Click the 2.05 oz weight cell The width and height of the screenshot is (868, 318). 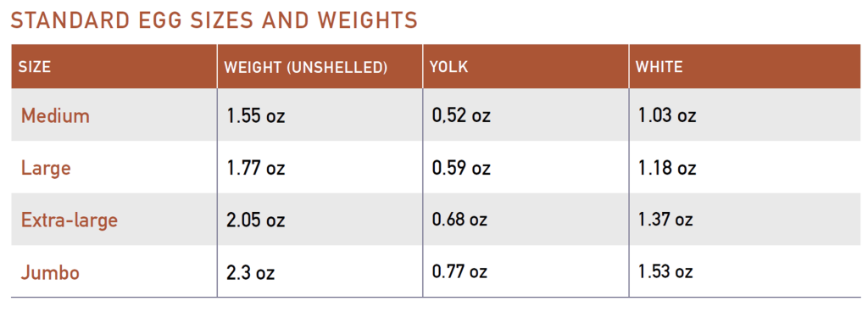pyautogui.click(x=256, y=220)
